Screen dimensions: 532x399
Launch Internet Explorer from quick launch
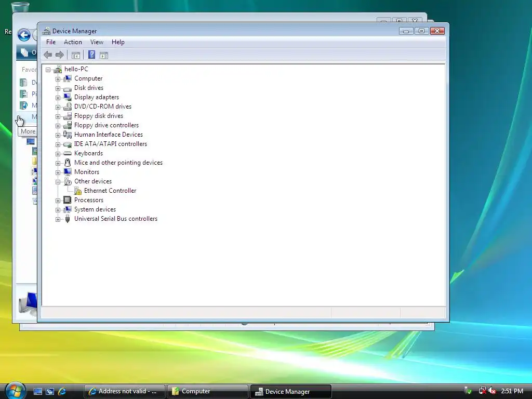(x=62, y=391)
